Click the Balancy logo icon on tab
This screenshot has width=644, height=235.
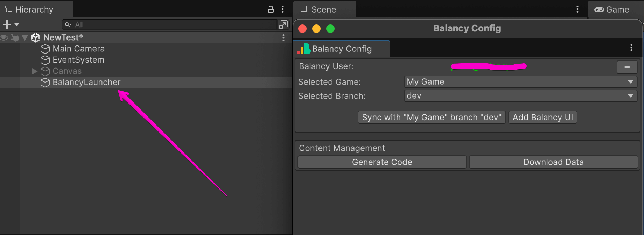pyautogui.click(x=304, y=49)
